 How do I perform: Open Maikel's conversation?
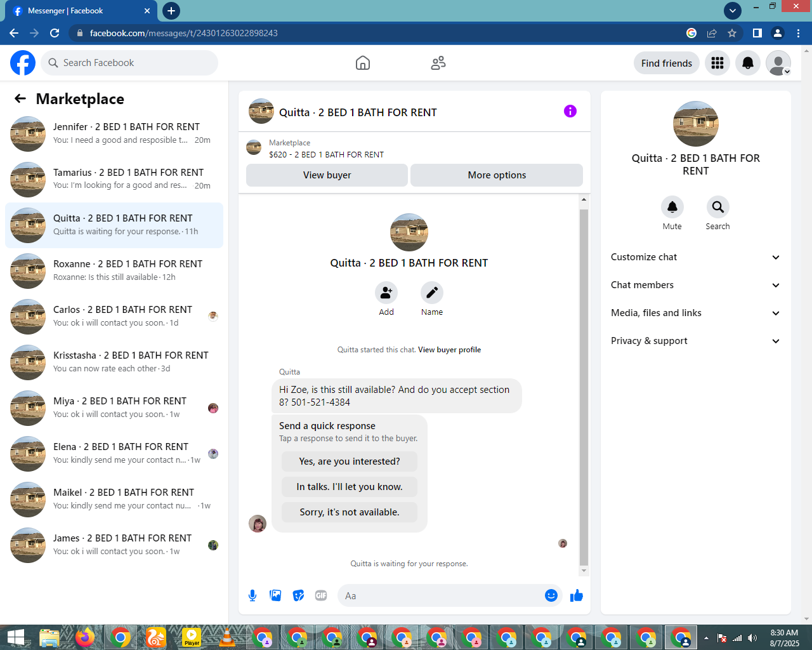click(114, 500)
